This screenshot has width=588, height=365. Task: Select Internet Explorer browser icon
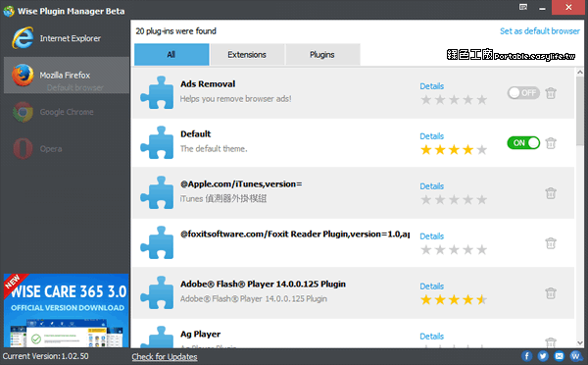click(23, 38)
